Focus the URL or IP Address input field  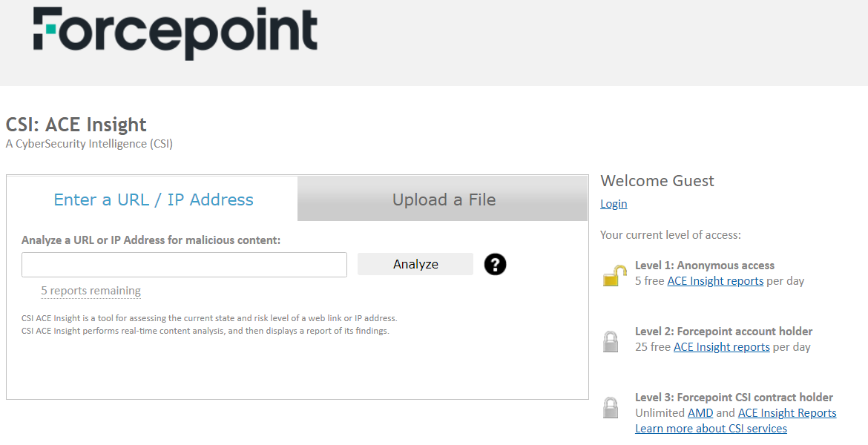(184, 265)
